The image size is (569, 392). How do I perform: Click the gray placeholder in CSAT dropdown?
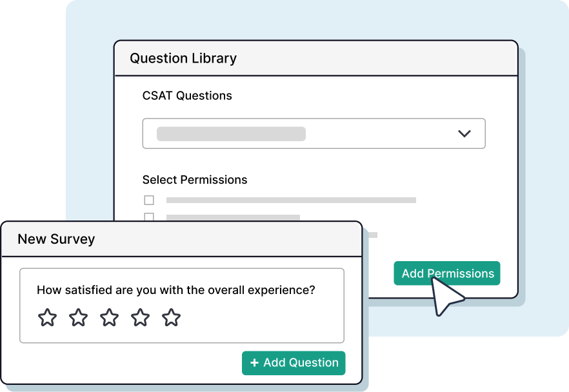231,134
